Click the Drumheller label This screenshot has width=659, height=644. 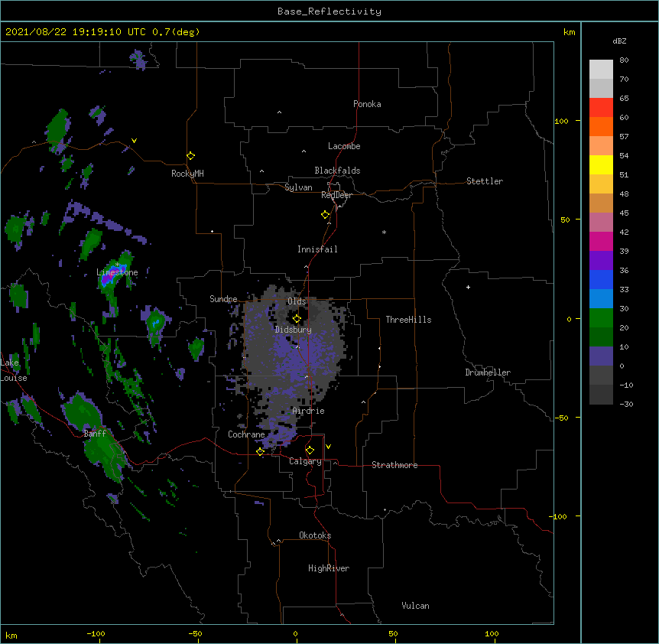point(488,372)
